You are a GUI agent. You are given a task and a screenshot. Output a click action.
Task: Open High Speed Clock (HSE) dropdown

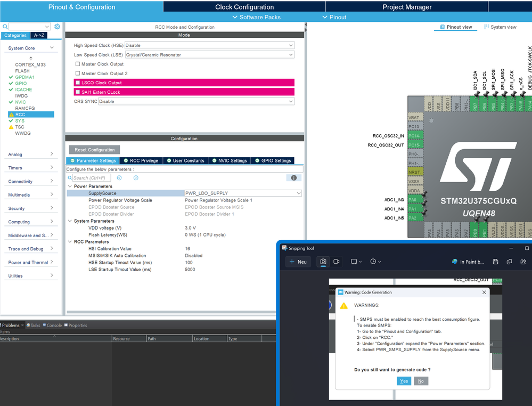pyautogui.click(x=209, y=45)
